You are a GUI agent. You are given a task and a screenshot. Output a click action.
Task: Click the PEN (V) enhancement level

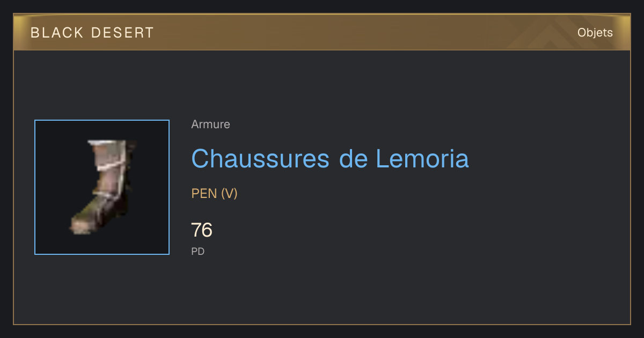(214, 194)
